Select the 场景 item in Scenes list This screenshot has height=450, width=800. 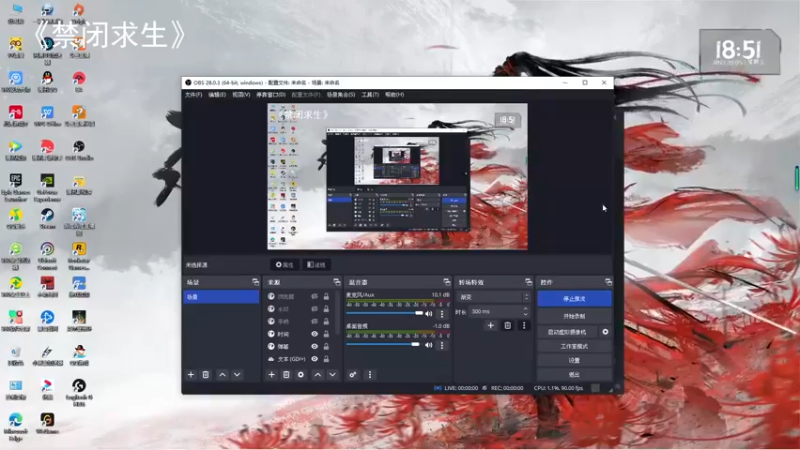point(221,297)
